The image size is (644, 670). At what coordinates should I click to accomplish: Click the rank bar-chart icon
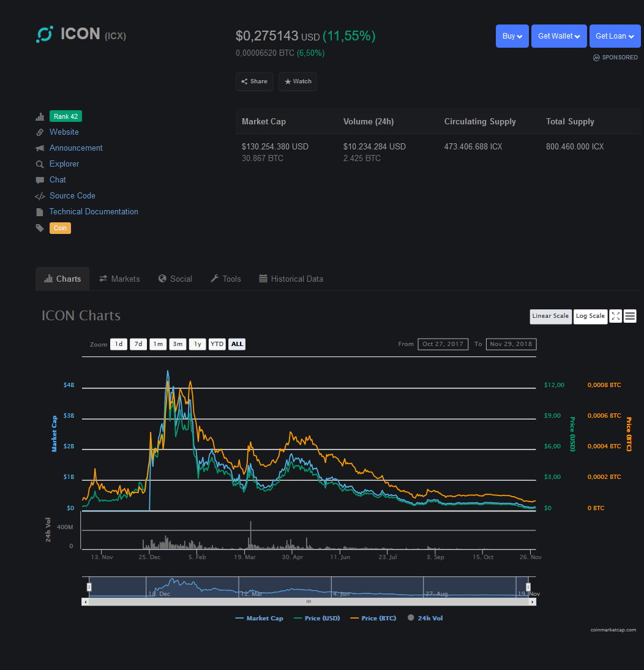click(x=40, y=116)
